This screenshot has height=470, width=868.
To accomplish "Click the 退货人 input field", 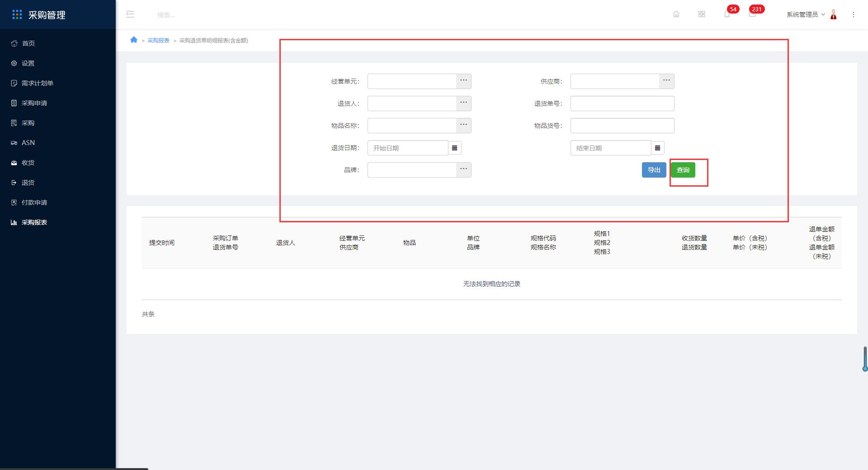I will (412, 103).
